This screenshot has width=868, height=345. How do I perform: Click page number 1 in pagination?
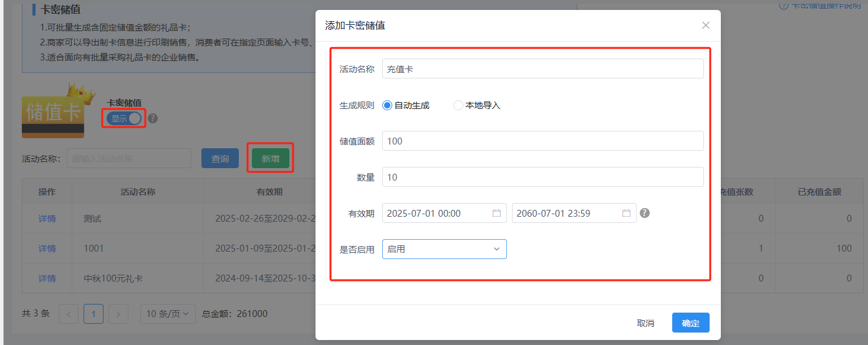[x=94, y=314]
